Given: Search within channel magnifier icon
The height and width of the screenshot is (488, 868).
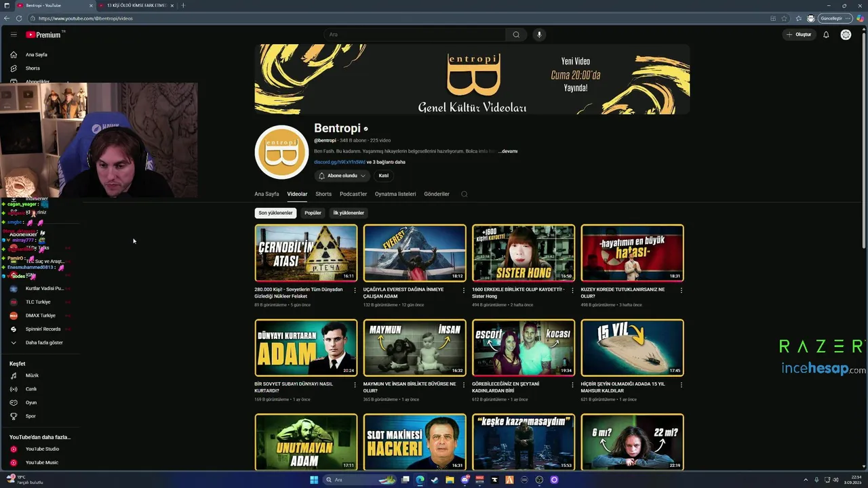Looking at the screenshot, I should tap(464, 194).
